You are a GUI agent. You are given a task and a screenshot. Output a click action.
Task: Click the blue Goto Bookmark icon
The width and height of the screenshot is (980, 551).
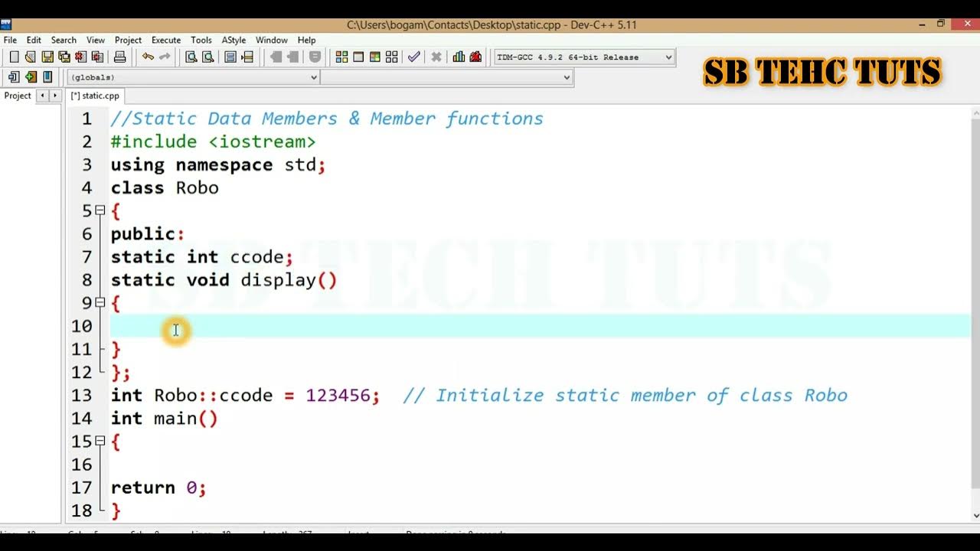tap(47, 77)
